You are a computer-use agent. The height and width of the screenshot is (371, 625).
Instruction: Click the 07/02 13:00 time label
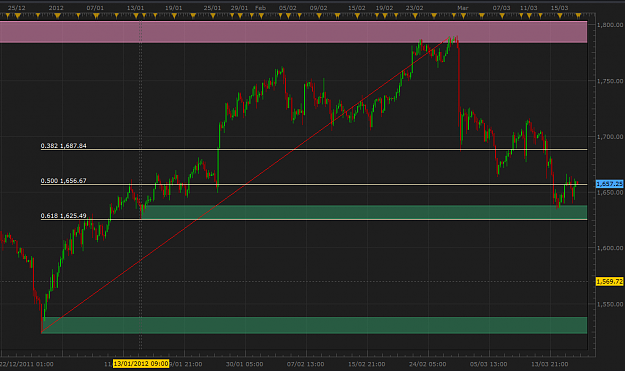click(305, 364)
